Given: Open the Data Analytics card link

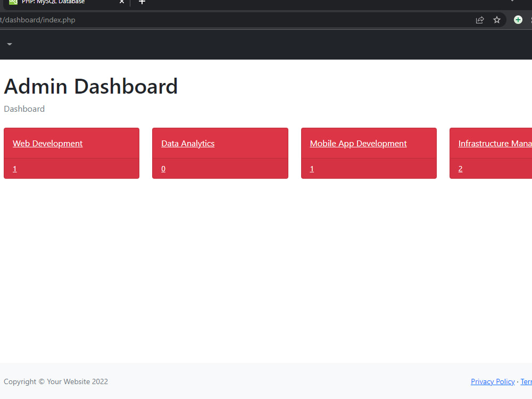Looking at the screenshot, I should pos(188,144).
